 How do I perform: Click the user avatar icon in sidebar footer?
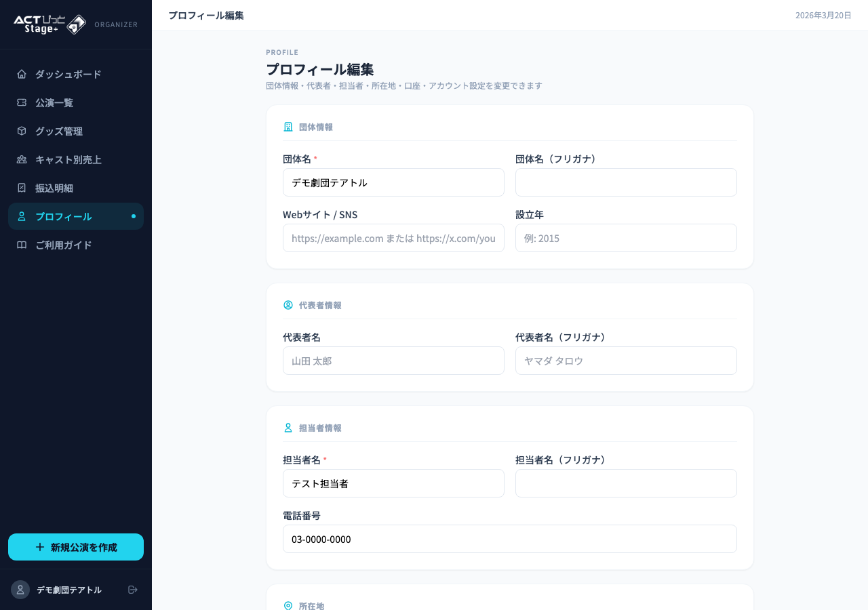pos(20,590)
